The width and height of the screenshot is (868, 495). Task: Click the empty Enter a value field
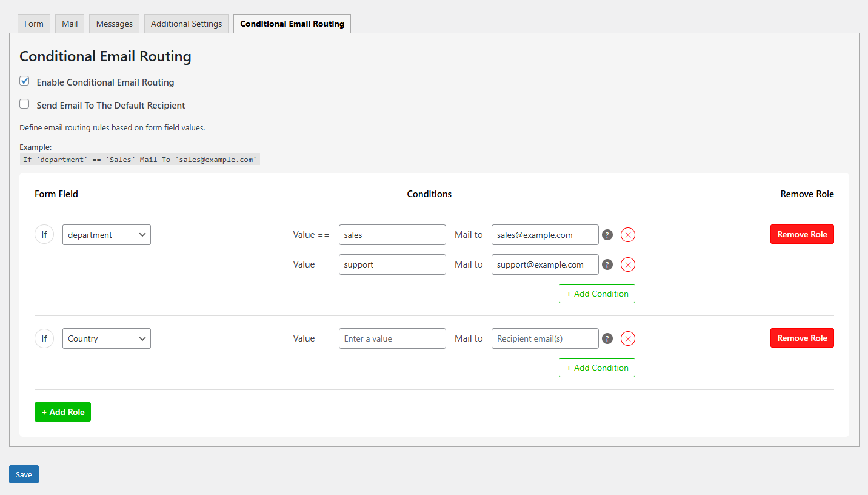click(392, 338)
